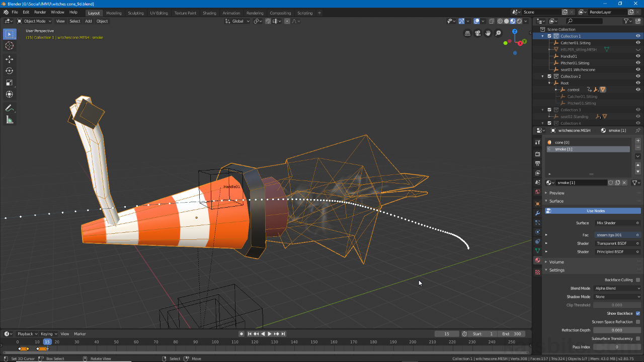Select the Scale tool
The height and width of the screenshot is (362, 644).
(x=10, y=82)
